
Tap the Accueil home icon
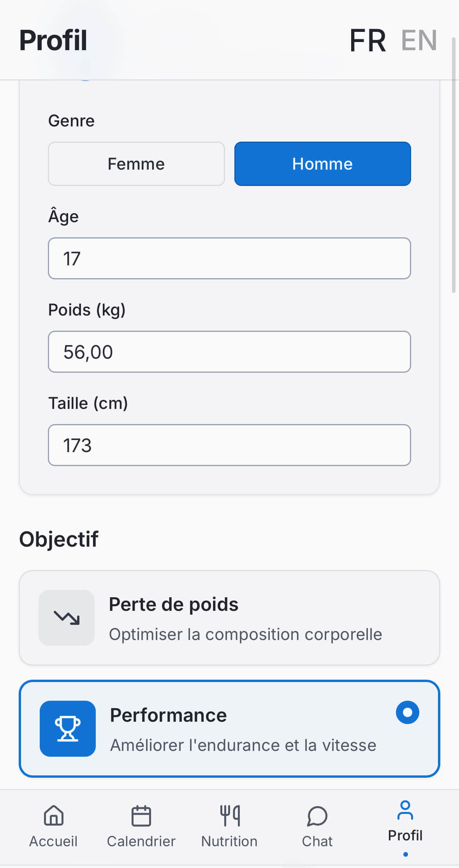pyautogui.click(x=53, y=815)
